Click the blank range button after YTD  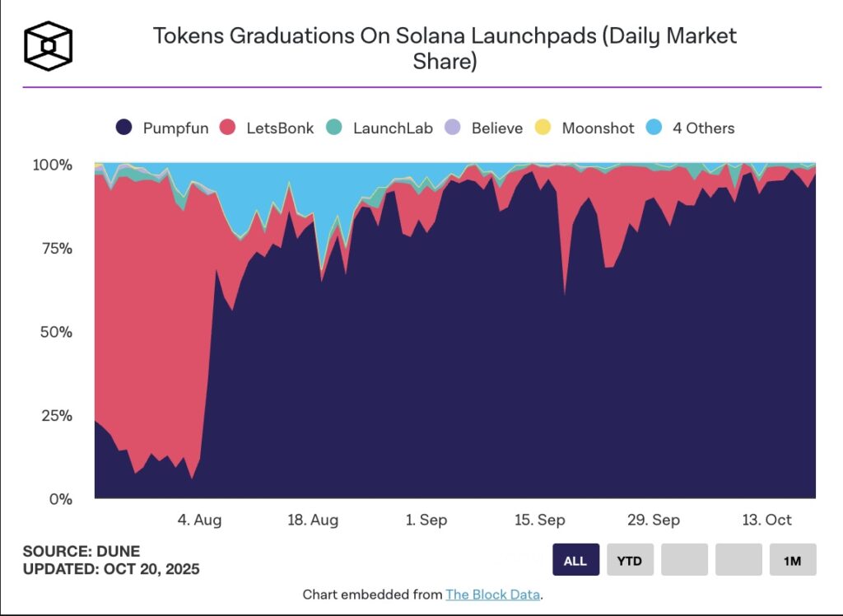point(684,560)
